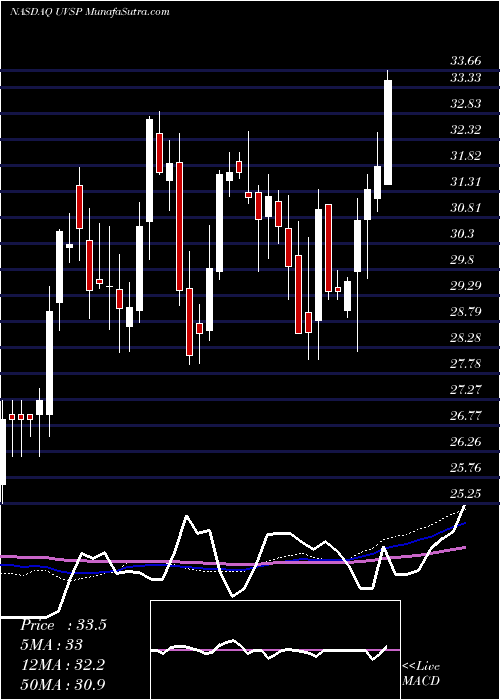The height and width of the screenshot is (700, 500).
Task: Click the 33.66 price axis label
Action: 465,60
